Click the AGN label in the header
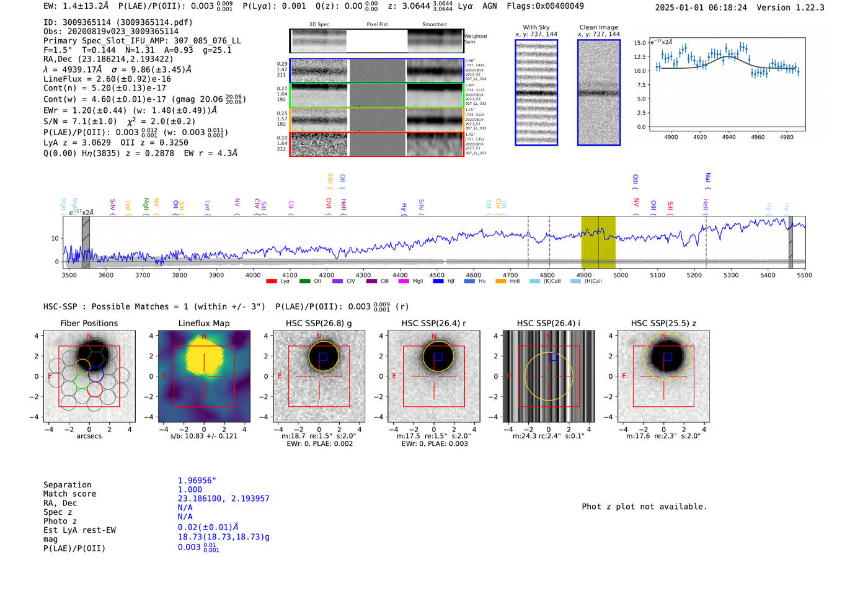 click(490, 6)
